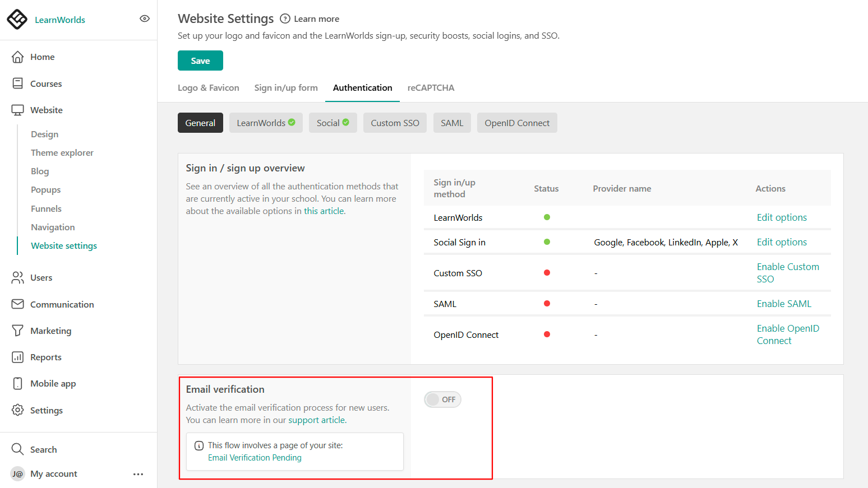Click the Marketing funnel icon
This screenshot has width=868, height=488.
pyautogui.click(x=18, y=331)
